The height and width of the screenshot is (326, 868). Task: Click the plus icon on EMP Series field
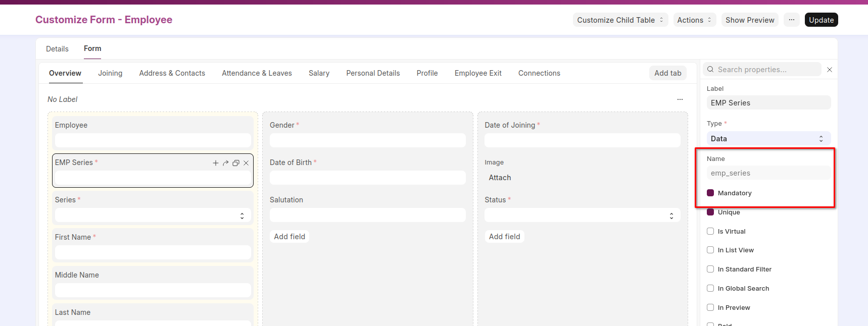[216, 163]
